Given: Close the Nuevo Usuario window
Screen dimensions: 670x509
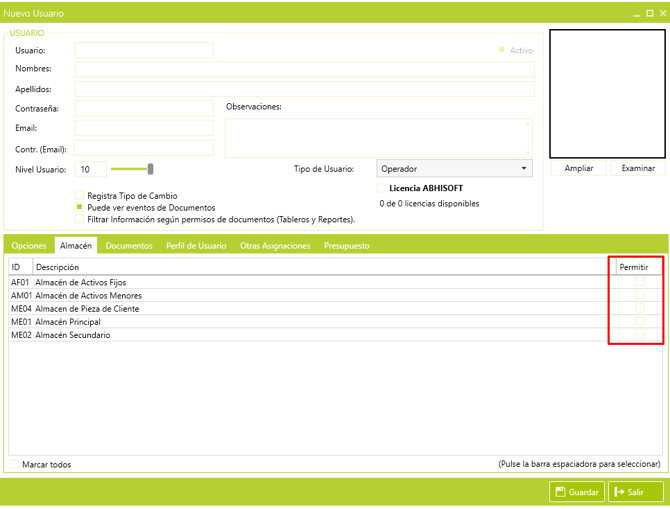Looking at the screenshot, I should (x=661, y=14).
